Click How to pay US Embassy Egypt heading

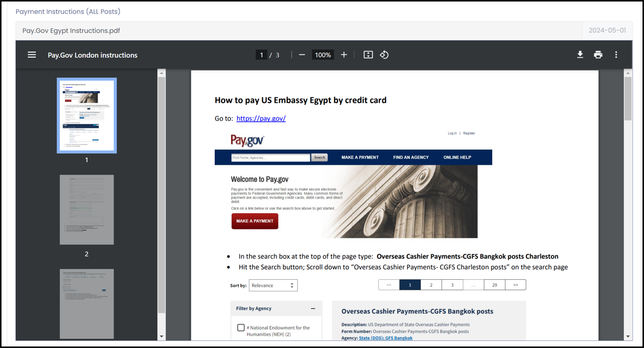(300, 100)
